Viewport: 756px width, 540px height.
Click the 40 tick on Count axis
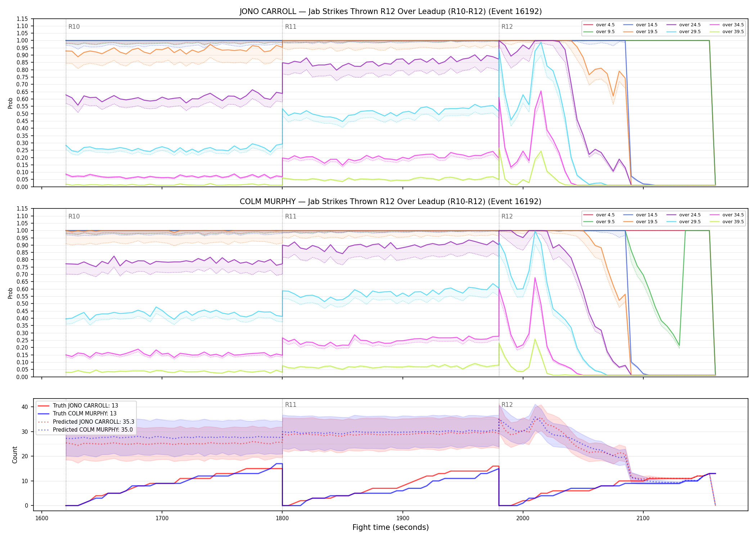(25, 407)
